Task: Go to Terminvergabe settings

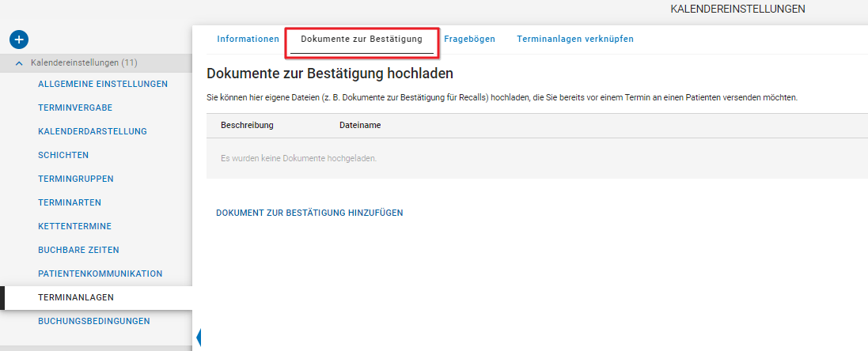Action: [80, 108]
